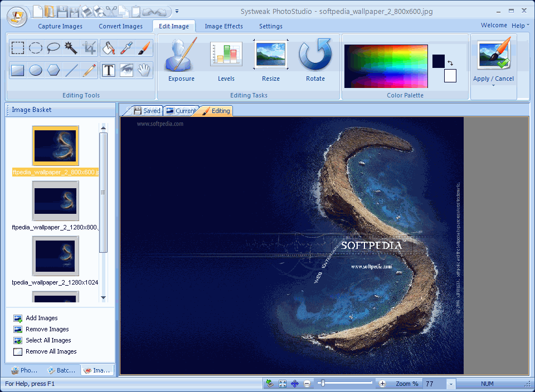
Task: Select the wallpaper_2_1280x800 thumbnail
Action: point(55,201)
